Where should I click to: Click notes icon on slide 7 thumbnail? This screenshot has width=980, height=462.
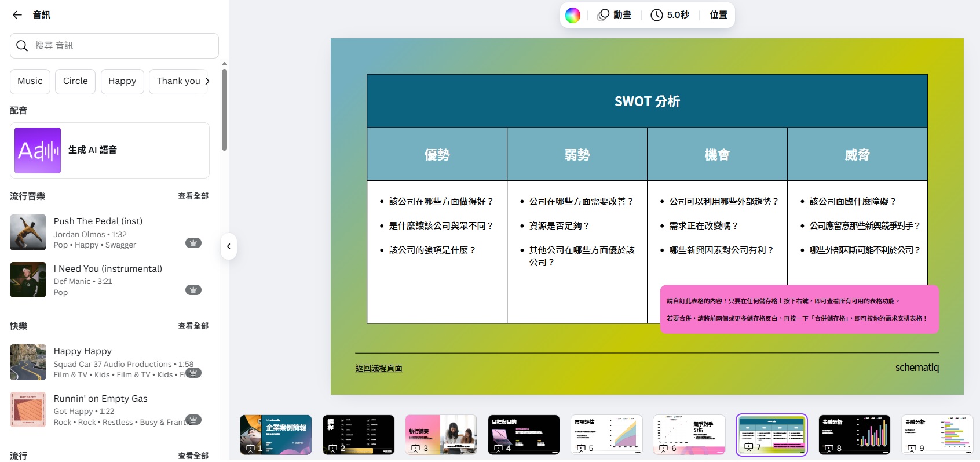coord(748,447)
